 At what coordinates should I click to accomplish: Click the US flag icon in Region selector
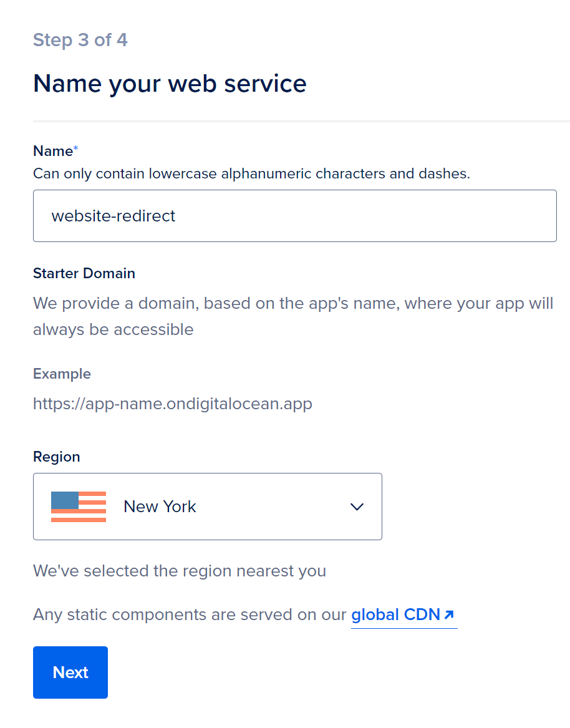(x=78, y=506)
